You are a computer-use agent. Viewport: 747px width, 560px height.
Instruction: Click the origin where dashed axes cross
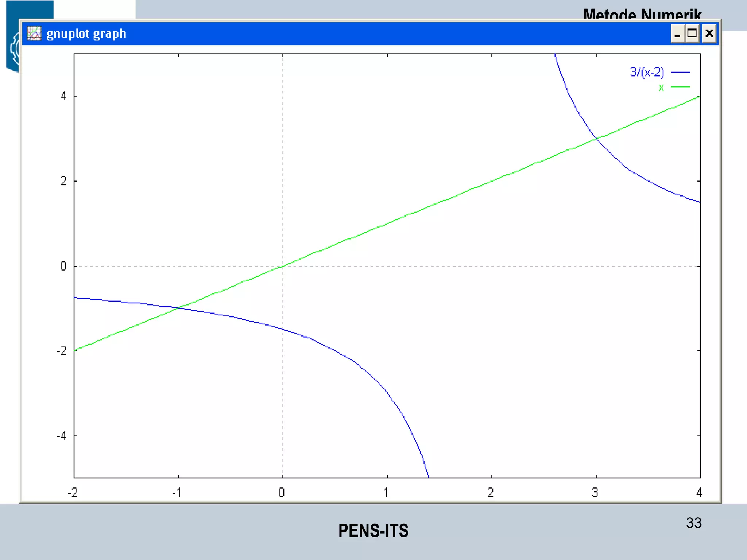coord(283,266)
